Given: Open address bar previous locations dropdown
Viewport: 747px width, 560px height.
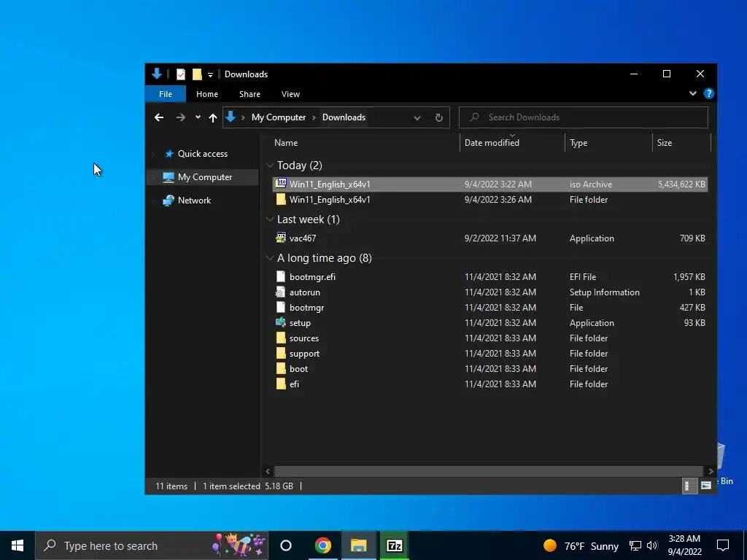Looking at the screenshot, I should click(417, 118).
